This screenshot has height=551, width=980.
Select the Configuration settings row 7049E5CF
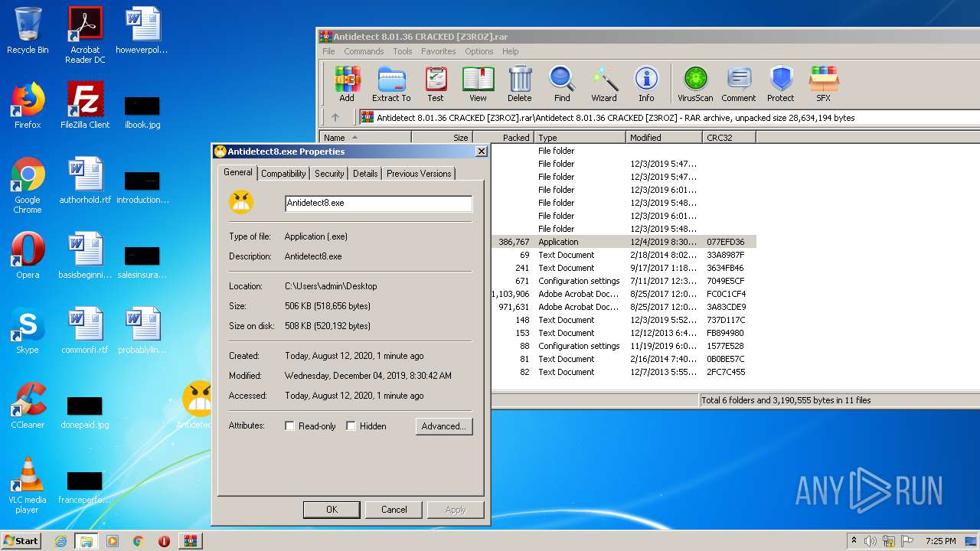pos(623,281)
